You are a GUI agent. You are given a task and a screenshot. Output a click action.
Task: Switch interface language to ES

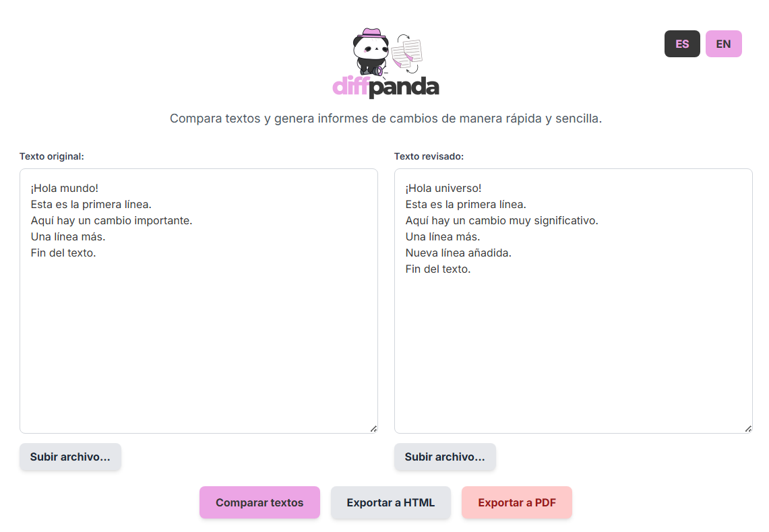tap(682, 44)
